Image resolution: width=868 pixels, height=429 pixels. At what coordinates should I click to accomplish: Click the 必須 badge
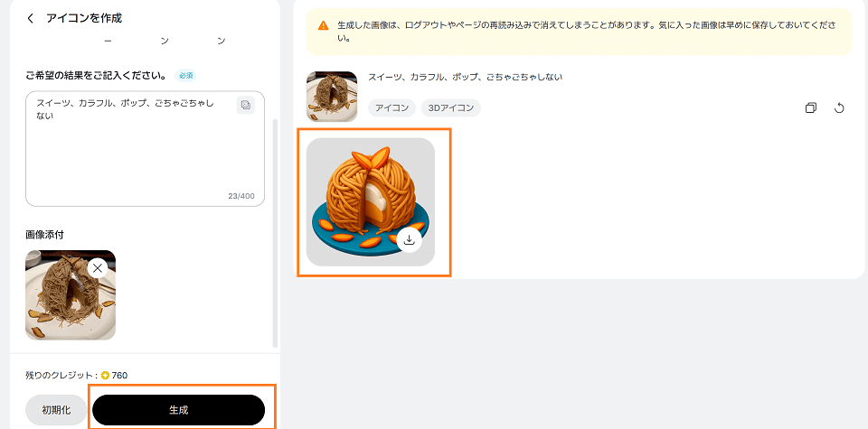(185, 75)
